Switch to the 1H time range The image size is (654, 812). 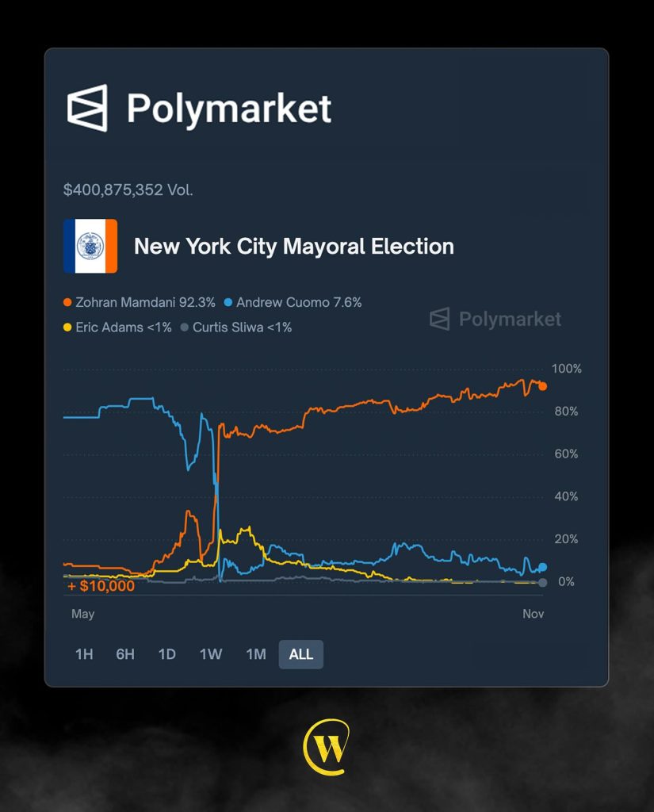tap(84, 654)
